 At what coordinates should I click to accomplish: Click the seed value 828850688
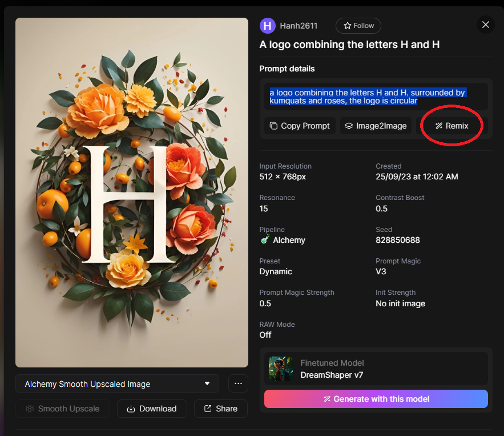tap(398, 240)
